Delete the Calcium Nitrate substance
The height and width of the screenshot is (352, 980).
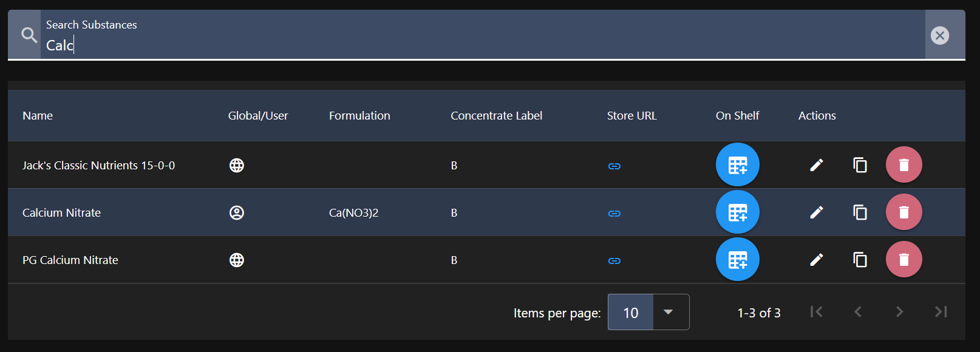click(x=903, y=212)
